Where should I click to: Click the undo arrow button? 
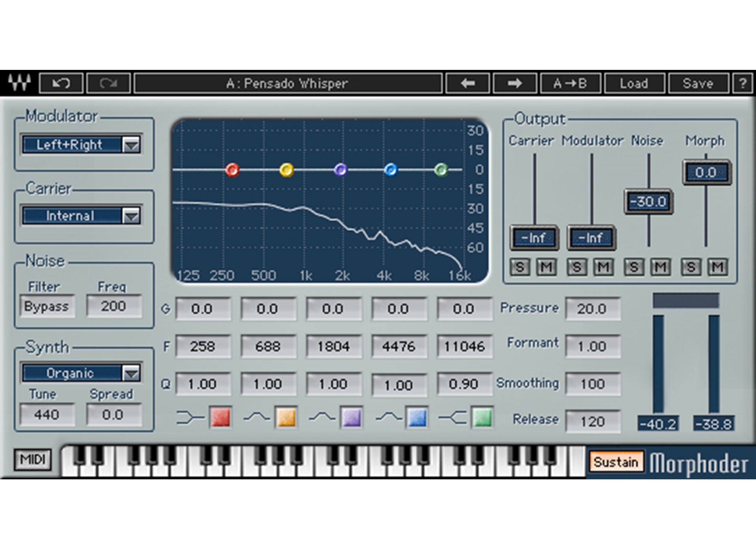click(x=61, y=83)
